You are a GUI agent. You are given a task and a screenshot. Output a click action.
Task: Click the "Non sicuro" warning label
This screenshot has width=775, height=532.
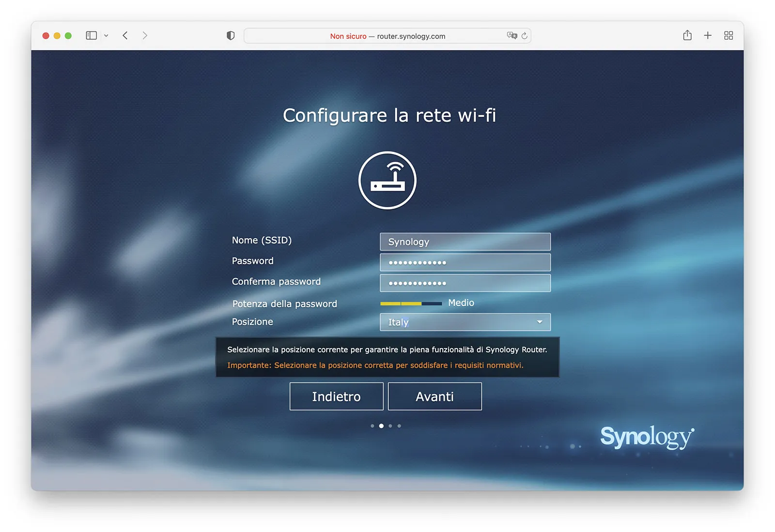tap(347, 36)
